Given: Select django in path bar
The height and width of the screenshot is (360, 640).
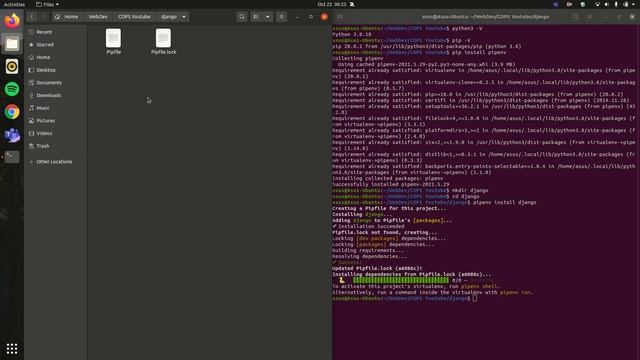Looking at the screenshot, I should (x=169, y=17).
